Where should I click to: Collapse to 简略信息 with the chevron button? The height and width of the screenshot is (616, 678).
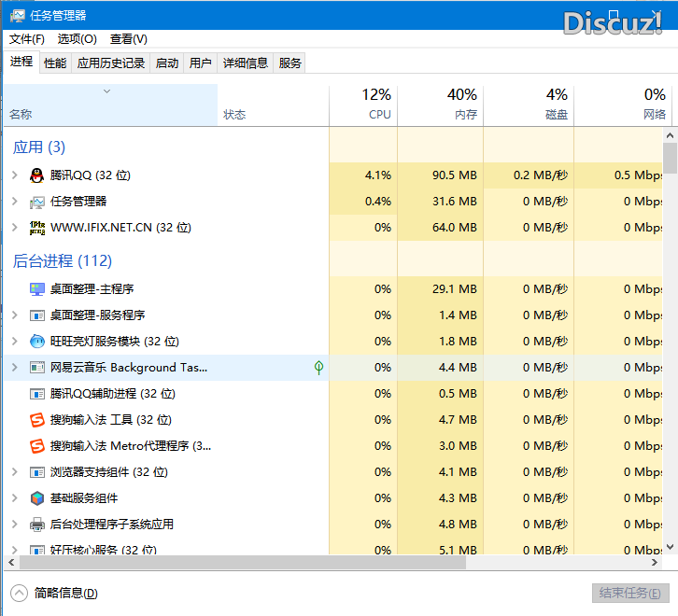(19, 593)
